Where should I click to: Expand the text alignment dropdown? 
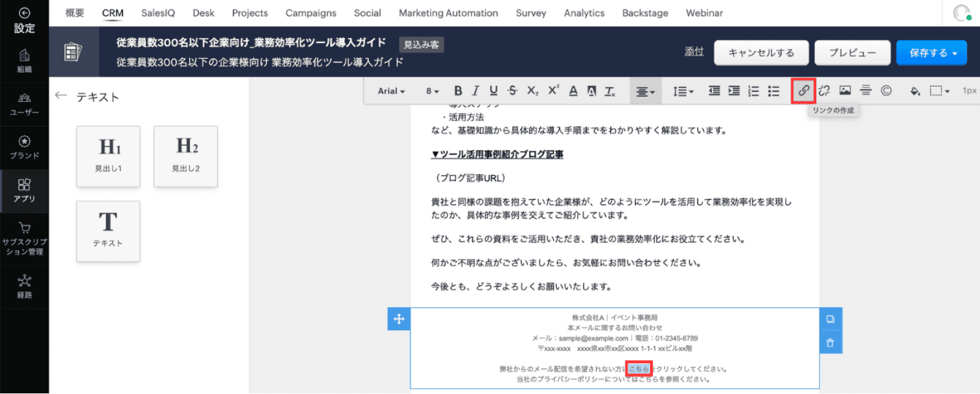pos(646,91)
